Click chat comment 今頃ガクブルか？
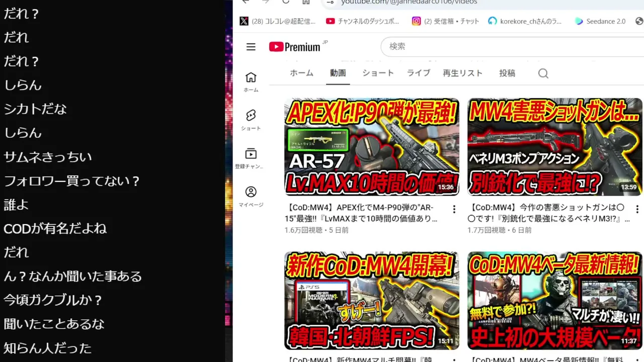Viewport: 644px width, 362px height. [x=53, y=300]
